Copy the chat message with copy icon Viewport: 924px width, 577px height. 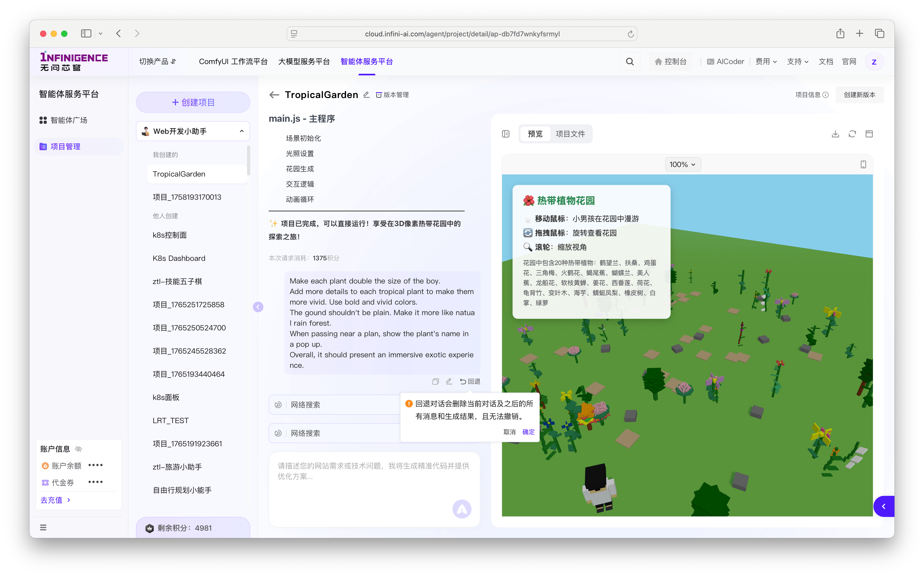click(435, 381)
